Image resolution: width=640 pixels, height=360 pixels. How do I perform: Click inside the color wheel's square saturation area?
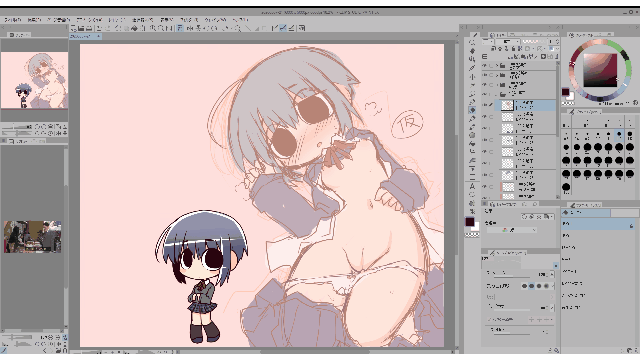point(600,70)
